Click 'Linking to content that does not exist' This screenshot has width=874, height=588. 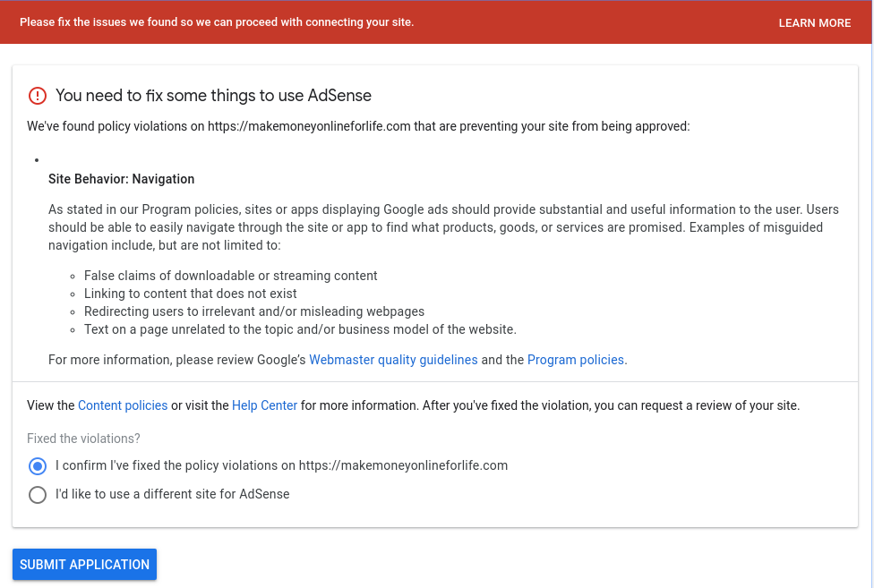(x=191, y=294)
